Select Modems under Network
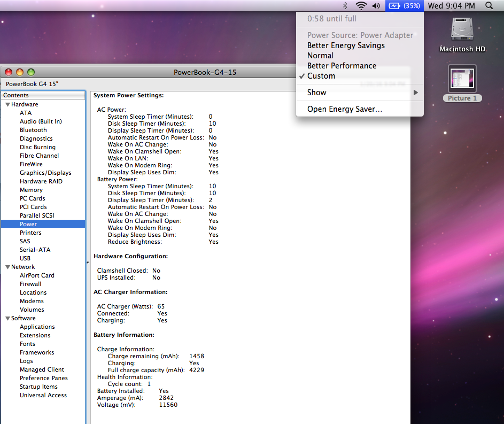The height and width of the screenshot is (424, 504). [32, 301]
